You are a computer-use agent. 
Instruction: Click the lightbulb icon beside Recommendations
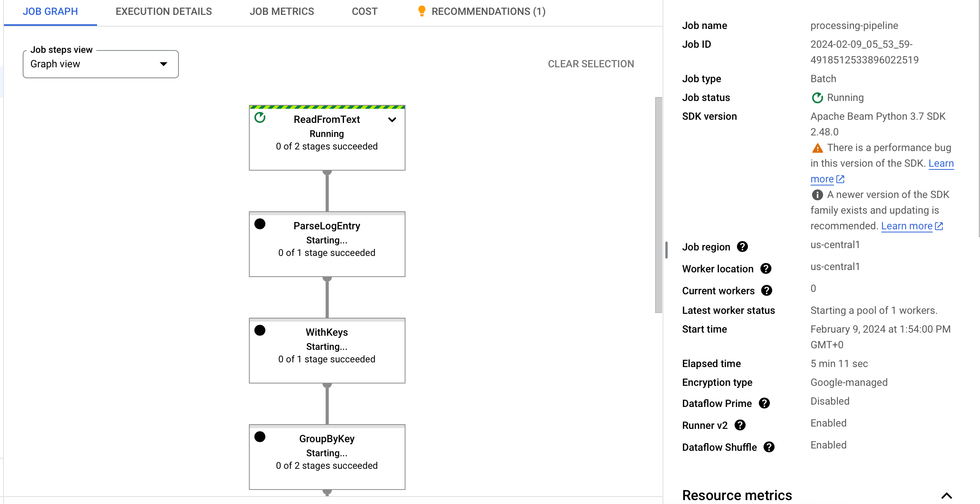click(422, 11)
